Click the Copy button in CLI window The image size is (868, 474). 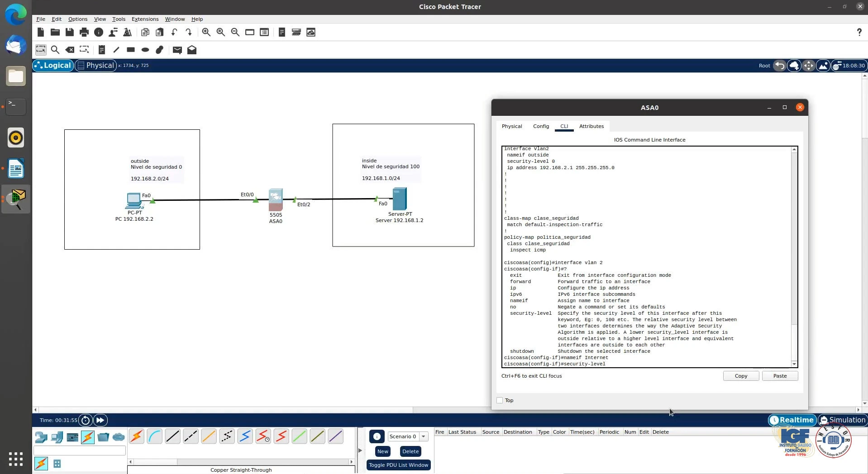(x=741, y=376)
